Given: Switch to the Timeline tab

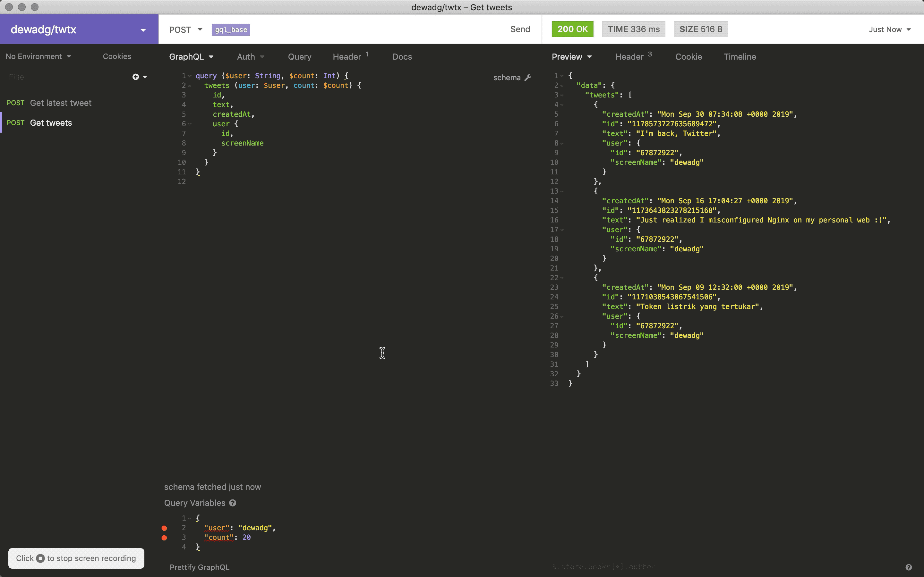Looking at the screenshot, I should (739, 56).
